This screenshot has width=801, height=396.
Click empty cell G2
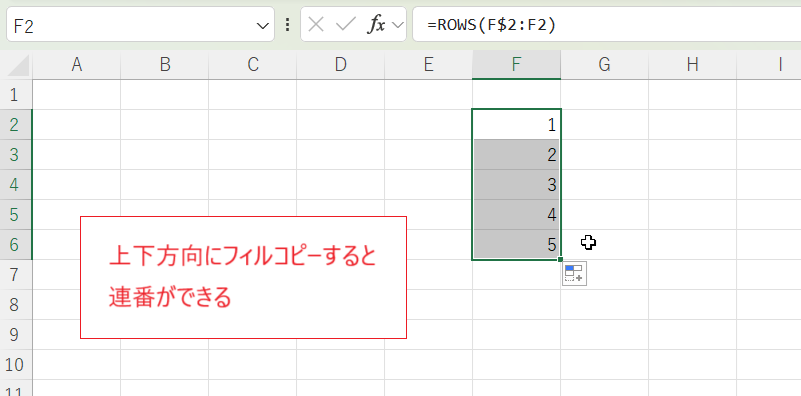[604, 124]
